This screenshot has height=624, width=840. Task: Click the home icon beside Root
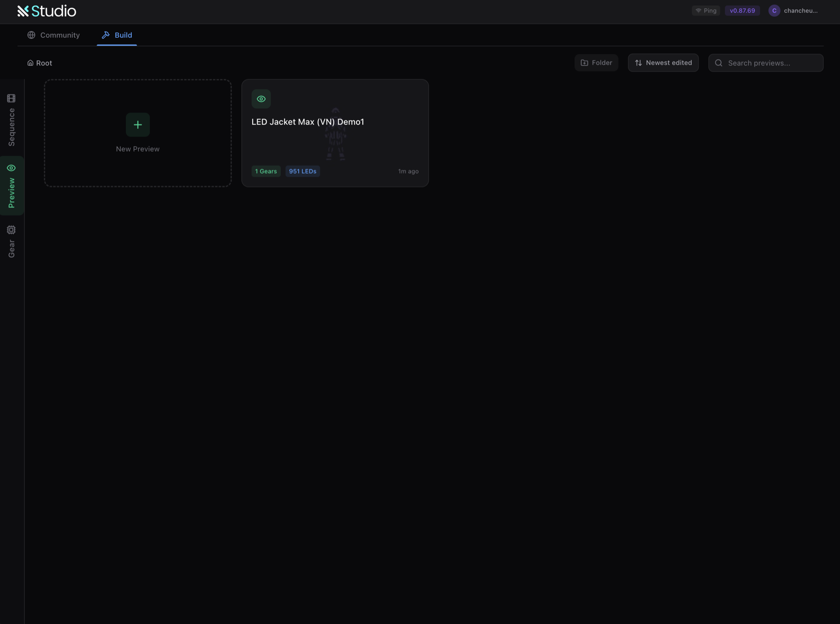tap(30, 63)
